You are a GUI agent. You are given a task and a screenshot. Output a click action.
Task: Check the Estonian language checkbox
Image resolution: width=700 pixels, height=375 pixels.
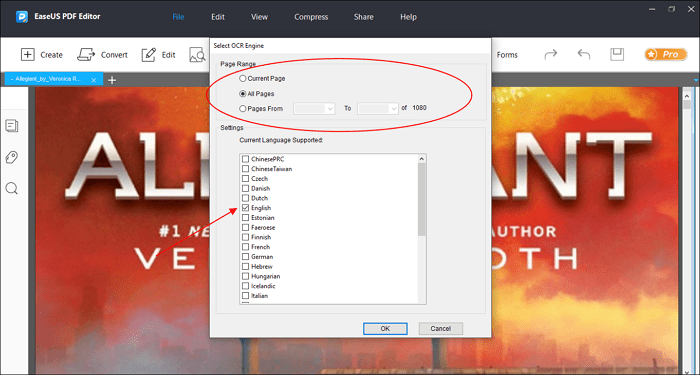point(245,218)
